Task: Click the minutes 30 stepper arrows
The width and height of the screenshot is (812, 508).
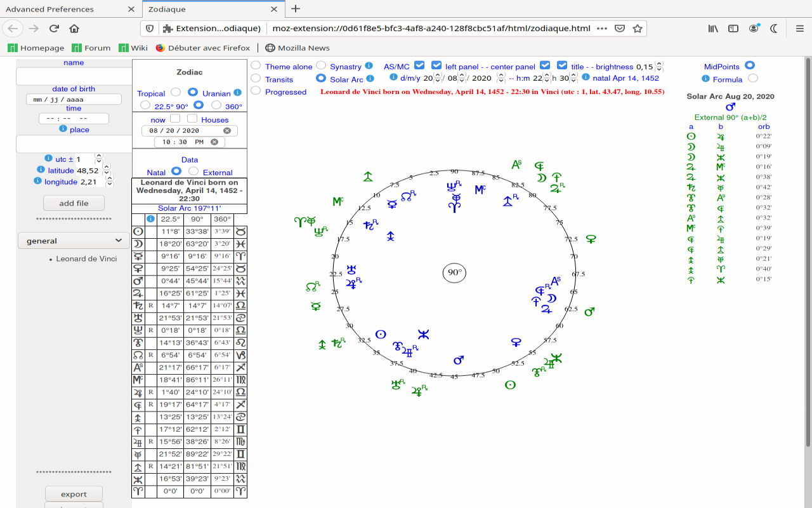Action: tap(573, 77)
